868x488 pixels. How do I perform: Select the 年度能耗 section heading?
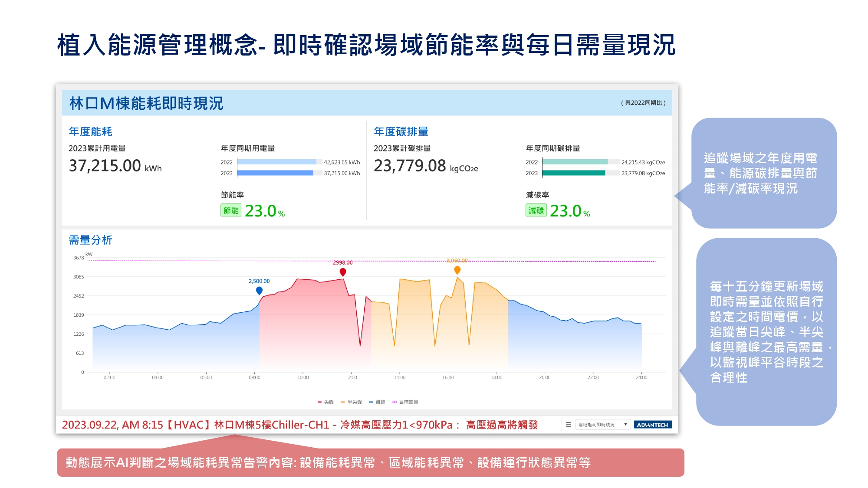click(90, 131)
